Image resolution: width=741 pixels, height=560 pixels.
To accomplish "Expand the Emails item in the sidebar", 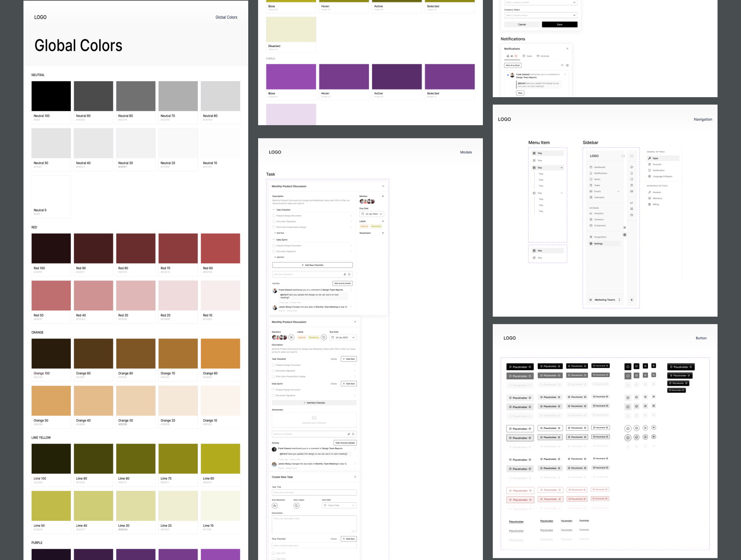I will pyautogui.click(x=618, y=191).
